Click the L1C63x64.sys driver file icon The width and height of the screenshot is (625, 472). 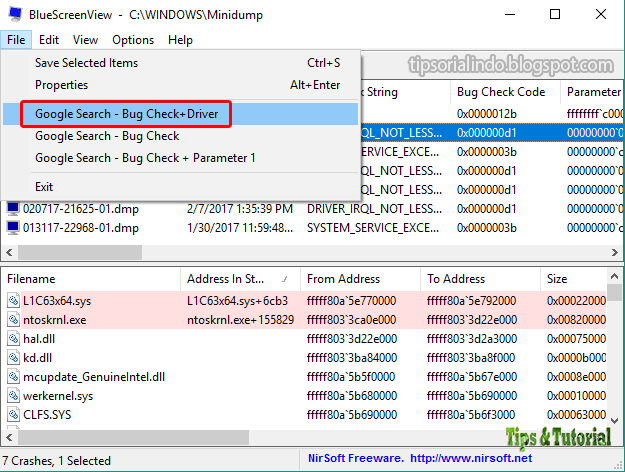13,301
